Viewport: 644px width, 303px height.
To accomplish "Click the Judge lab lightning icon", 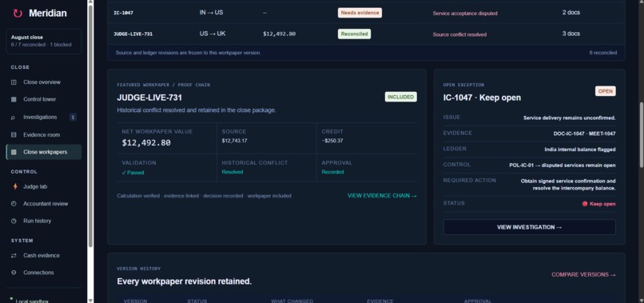I will coord(15,186).
